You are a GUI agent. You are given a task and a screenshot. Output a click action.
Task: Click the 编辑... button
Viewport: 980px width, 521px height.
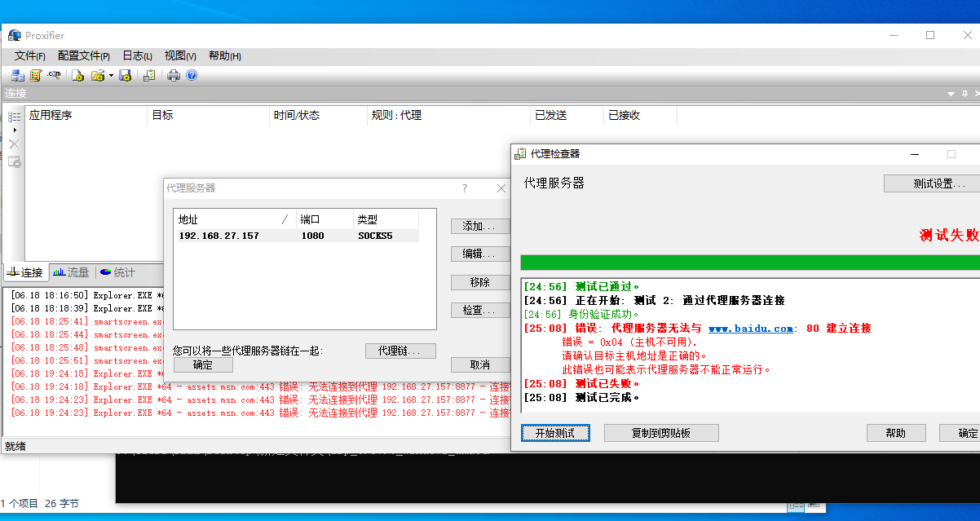click(x=479, y=254)
